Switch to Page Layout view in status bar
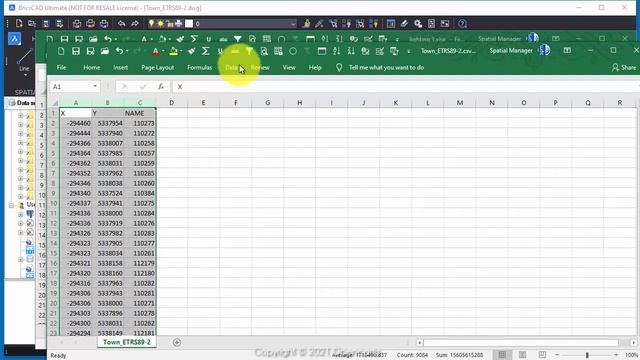640x360 pixels. pyautogui.click(x=522, y=355)
